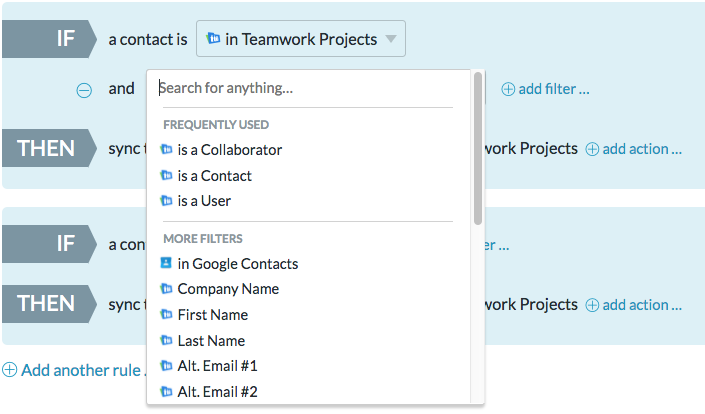The height and width of the screenshot is (414, 705).
Task: Open the 'in Teamwork Projects' dropdown
Action: pos(301,39)
